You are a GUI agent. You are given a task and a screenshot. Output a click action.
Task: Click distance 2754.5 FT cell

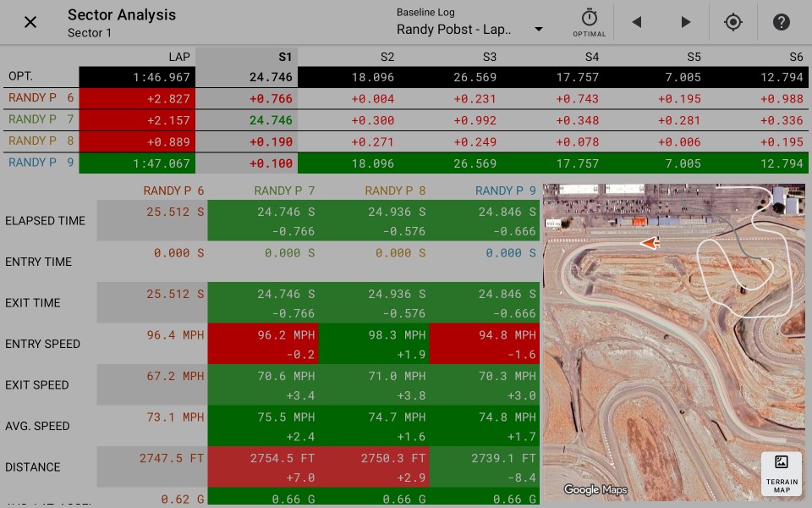263,467
